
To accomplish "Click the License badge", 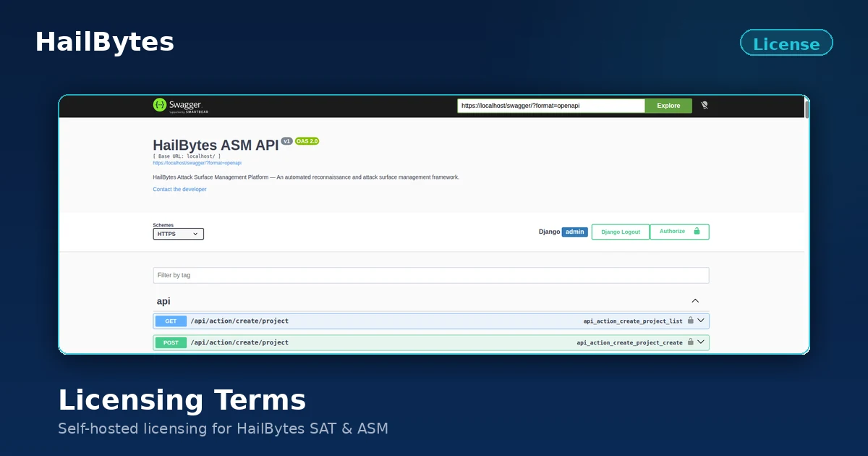I will [x=786, y=43].
